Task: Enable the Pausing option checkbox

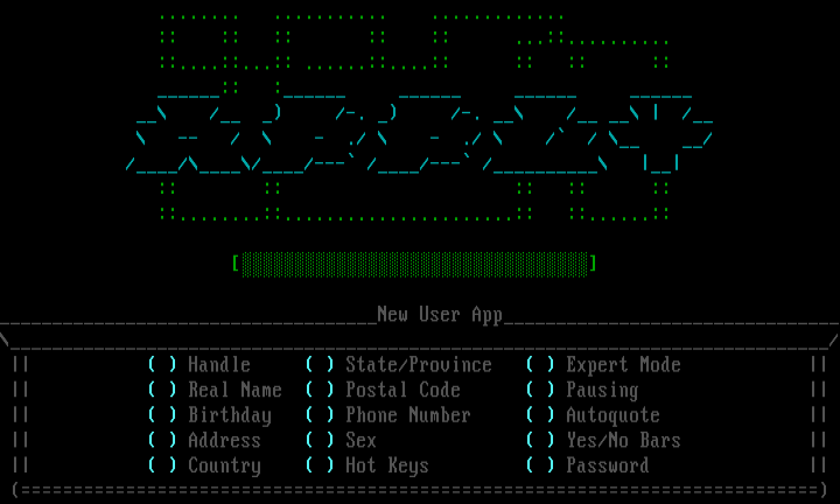Action: (x=540, y=390)
